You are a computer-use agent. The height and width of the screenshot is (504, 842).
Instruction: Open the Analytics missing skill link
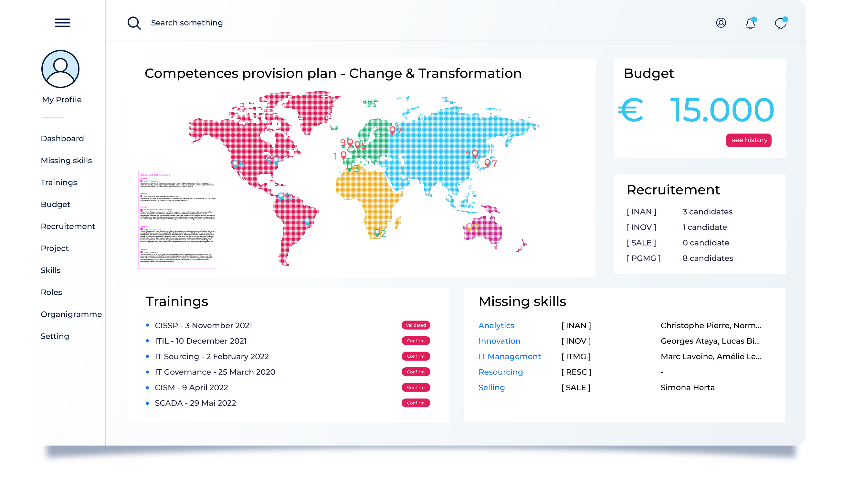(x=496, y=325)
